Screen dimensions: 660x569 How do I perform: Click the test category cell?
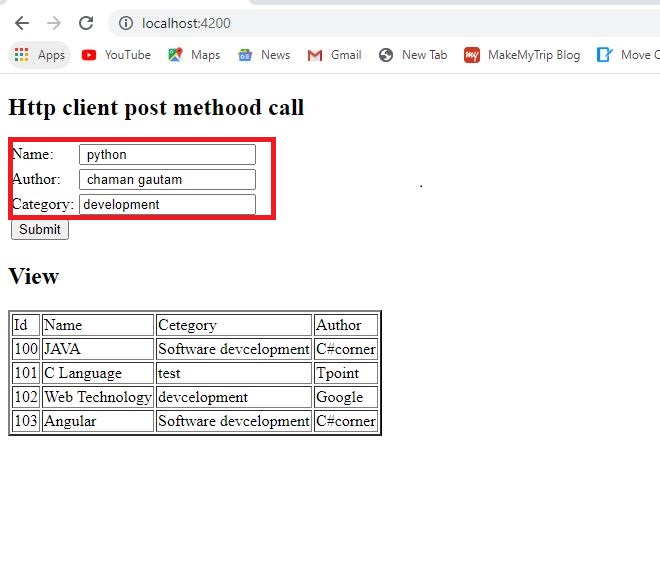234,373
